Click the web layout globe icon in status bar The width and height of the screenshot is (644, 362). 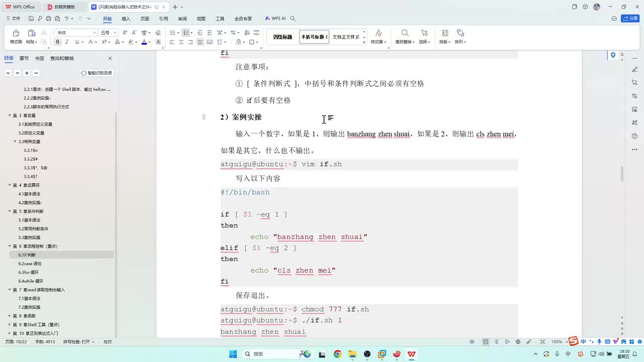coord(518,342)
